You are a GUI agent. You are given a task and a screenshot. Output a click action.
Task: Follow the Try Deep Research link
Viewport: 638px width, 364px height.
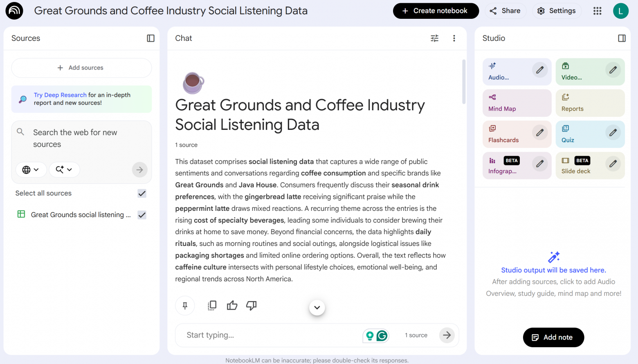point(60,95)
